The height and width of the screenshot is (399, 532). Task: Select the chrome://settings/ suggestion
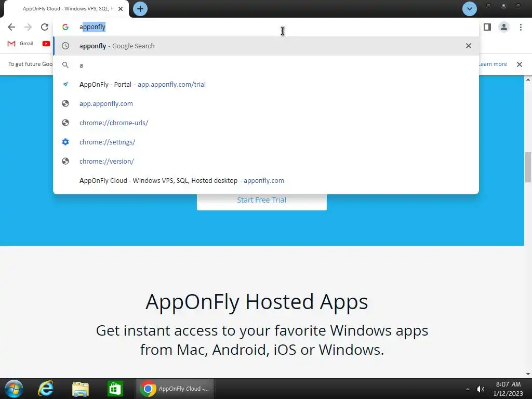pyautogui.click(x=266, y=142)
